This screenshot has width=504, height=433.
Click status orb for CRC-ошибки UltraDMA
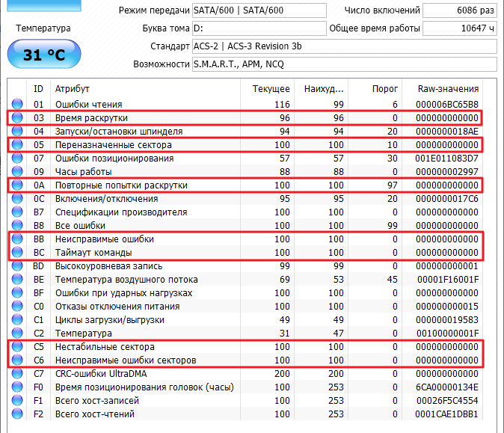coord(17,374)
